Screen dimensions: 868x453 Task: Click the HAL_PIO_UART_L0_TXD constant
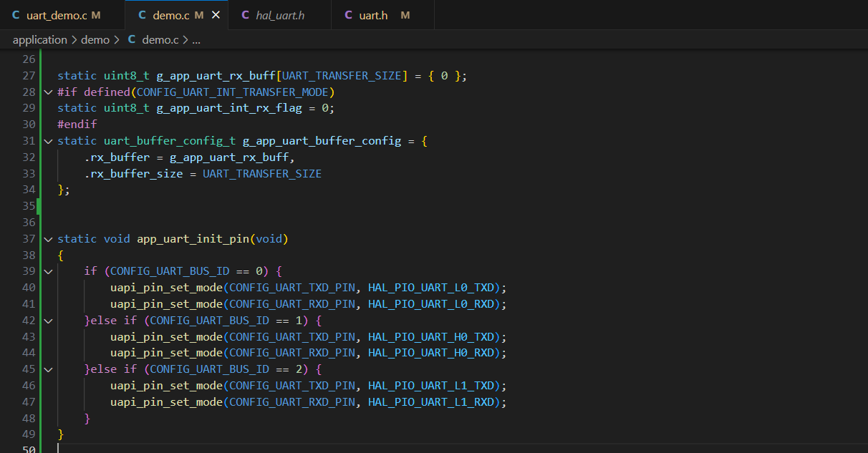pos(431,288)
